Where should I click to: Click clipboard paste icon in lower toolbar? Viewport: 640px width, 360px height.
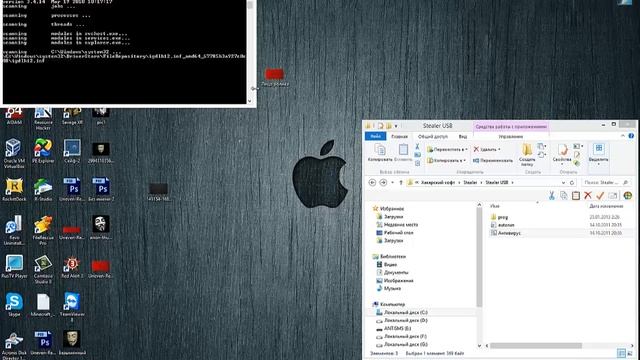[576, 196]
